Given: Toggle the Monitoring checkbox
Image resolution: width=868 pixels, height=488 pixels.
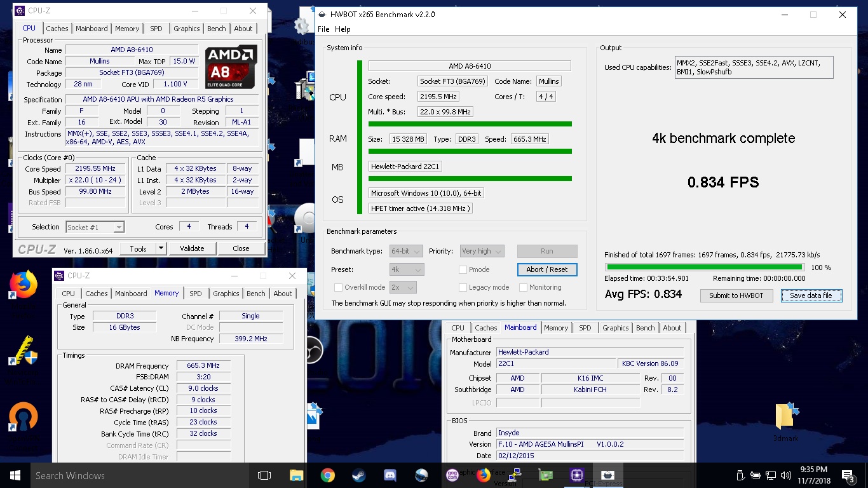Looking at the screenshot, I should (x=523, y=287).
